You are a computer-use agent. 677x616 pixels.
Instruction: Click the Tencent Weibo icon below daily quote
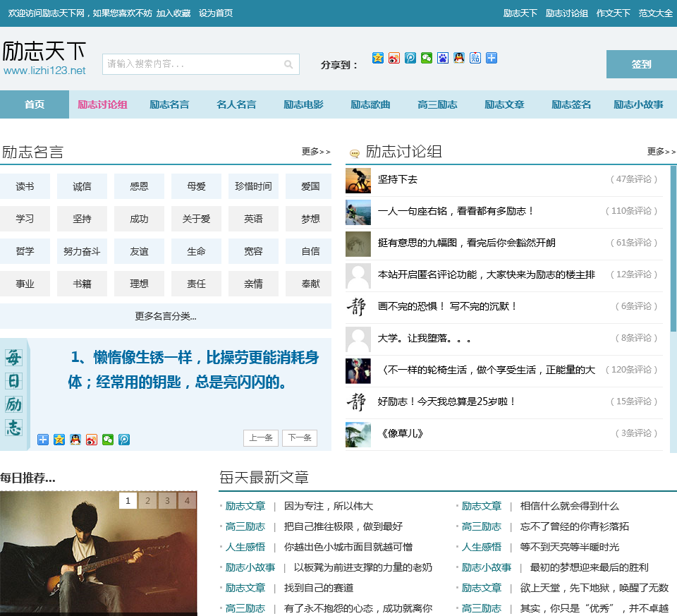[x=124, y=440]
